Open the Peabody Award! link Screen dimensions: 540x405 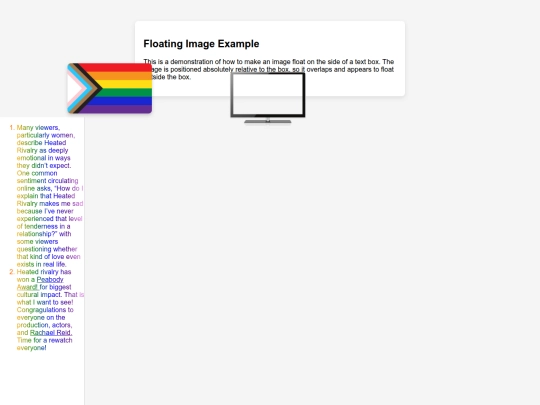[40, 283]
